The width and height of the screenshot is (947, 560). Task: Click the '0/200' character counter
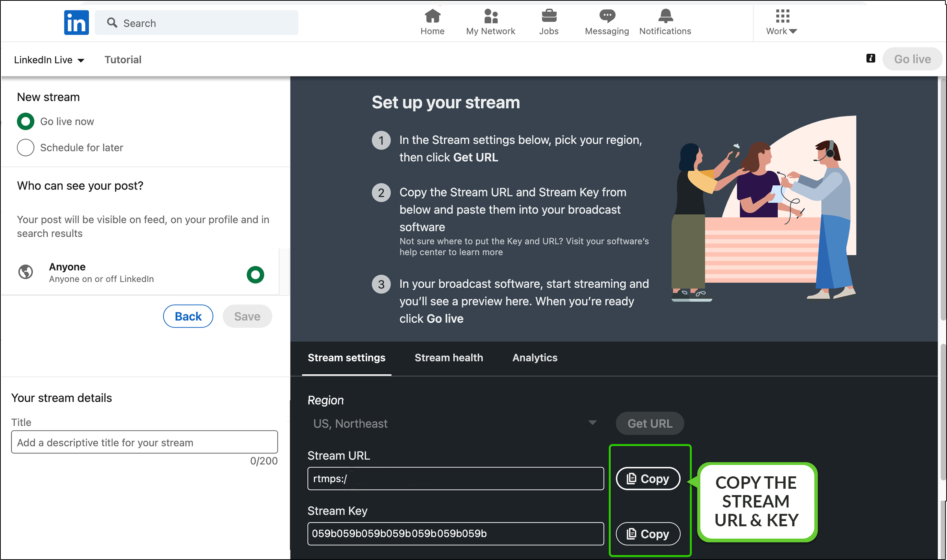point(263,461)
